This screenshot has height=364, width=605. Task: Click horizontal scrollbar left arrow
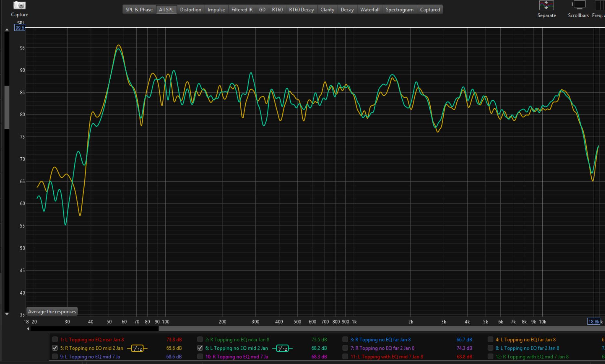28,329
